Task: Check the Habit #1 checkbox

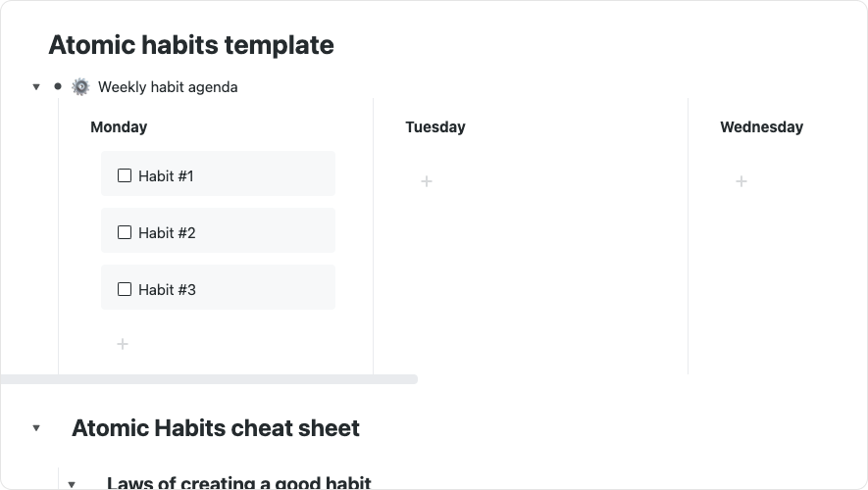Action: [125, 175]
